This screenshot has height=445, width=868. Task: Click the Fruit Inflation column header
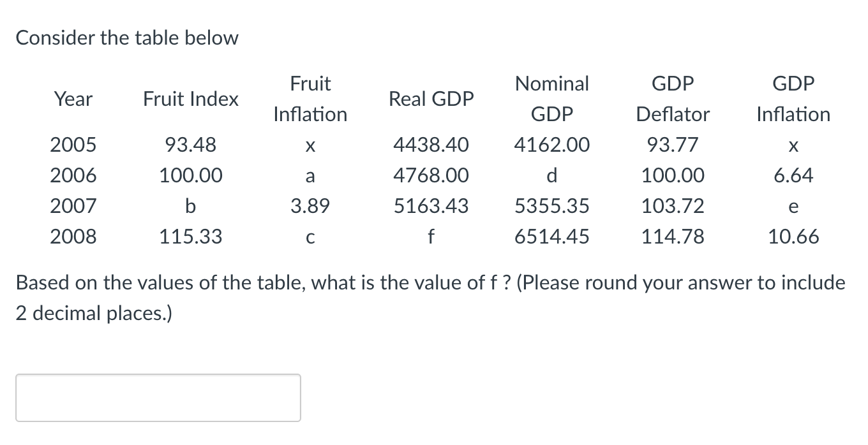(x=310, y=99)
